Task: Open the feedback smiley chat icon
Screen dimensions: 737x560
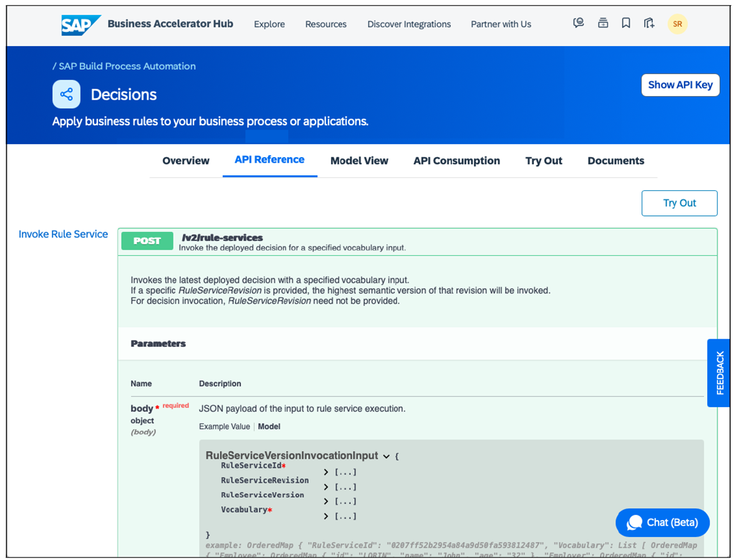Action: click(x=579, y=24)
